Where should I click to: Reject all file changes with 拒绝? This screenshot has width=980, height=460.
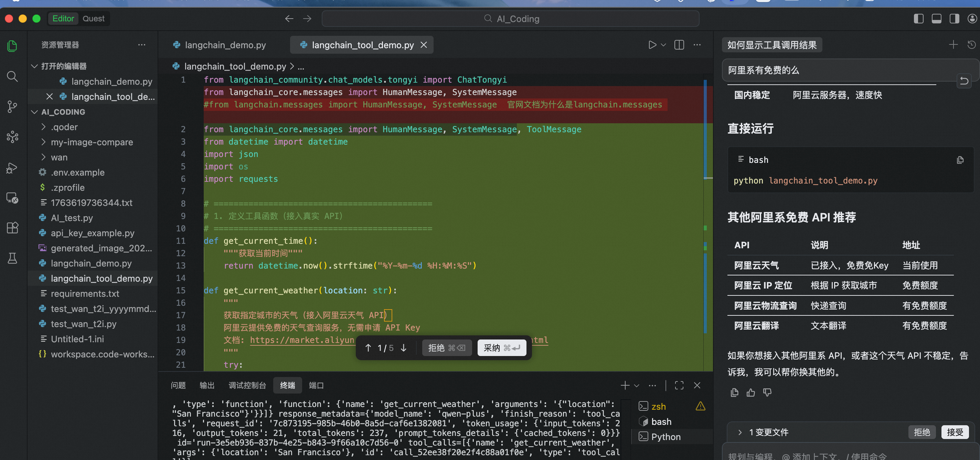(922, 432)
